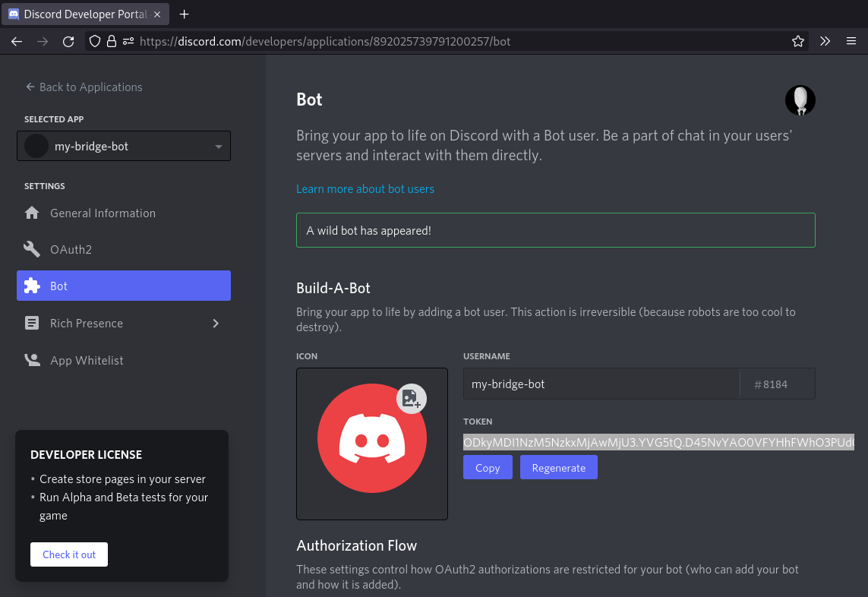Open the user avatar in the top right
Image resolution: width=868 pixels, height=597 pixels.
point(800,100)
